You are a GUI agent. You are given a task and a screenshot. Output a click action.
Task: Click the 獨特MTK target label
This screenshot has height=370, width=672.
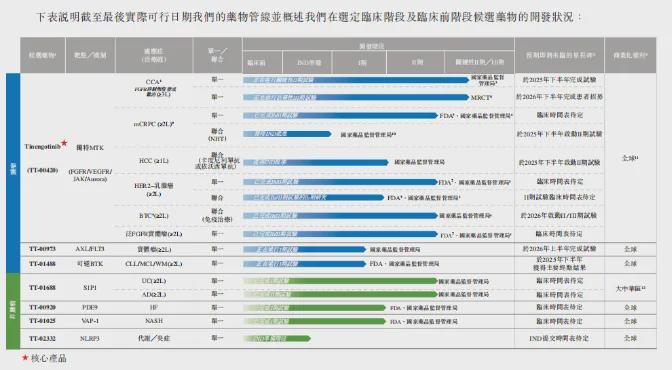[x=90, y=147]
